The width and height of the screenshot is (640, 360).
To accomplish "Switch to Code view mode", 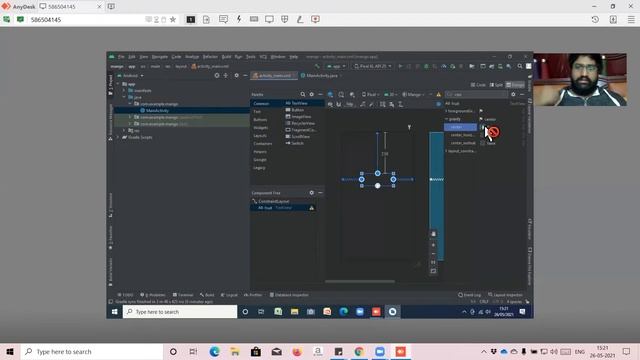I will point(478,85).
